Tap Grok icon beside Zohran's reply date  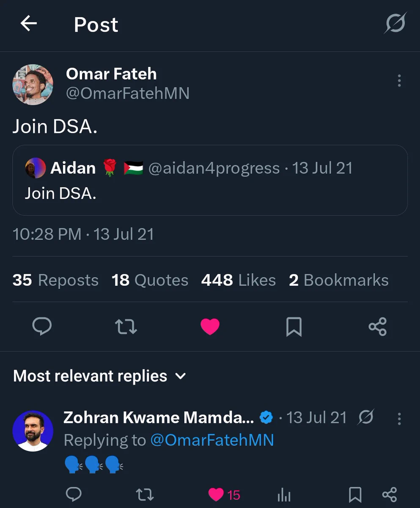pos(366,418)
